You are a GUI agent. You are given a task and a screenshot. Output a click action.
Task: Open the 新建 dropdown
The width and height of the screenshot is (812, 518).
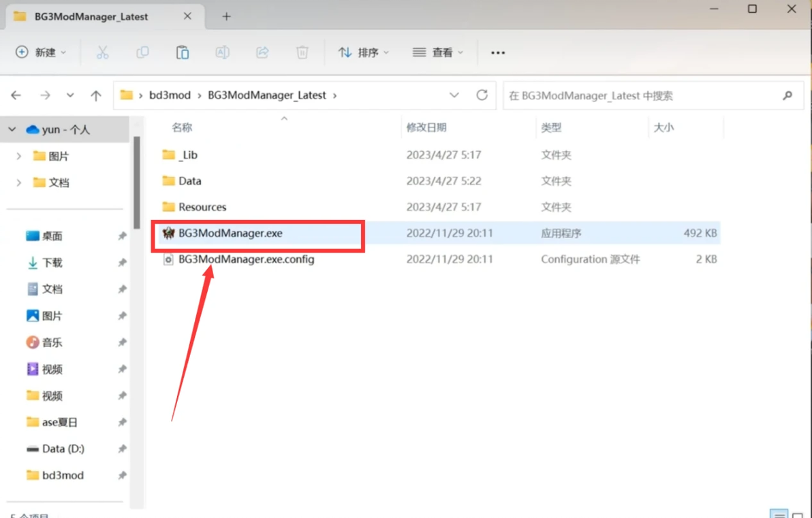(x=41, y=52)
